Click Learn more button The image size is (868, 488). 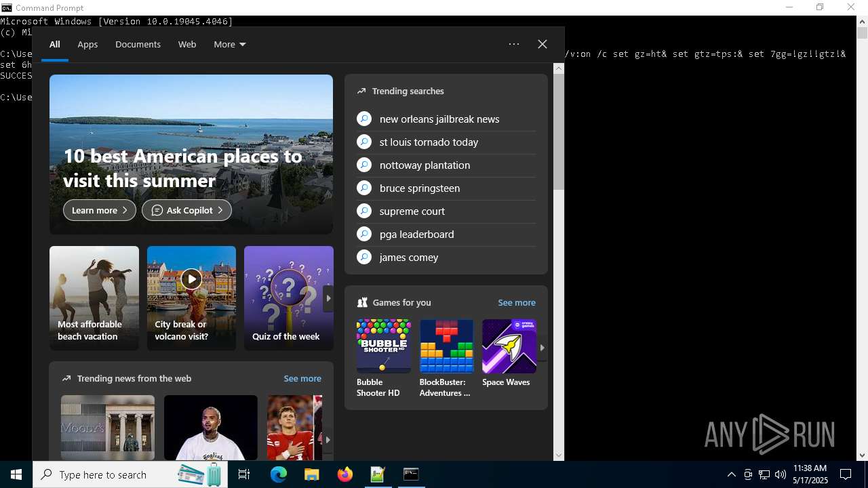pos(100,210)
